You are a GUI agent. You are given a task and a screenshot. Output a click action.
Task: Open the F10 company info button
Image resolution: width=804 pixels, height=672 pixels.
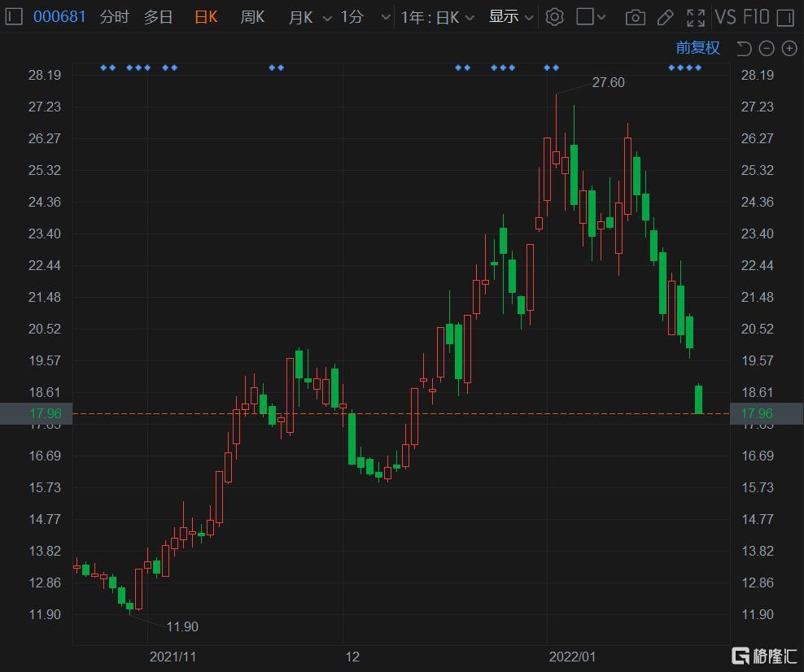(756, 17)
